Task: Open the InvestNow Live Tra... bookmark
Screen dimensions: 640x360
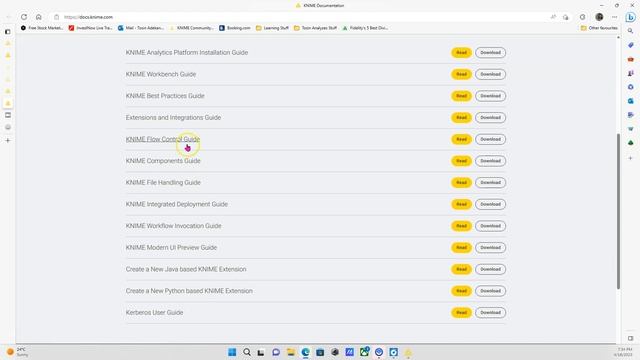Action: [90, 28]
